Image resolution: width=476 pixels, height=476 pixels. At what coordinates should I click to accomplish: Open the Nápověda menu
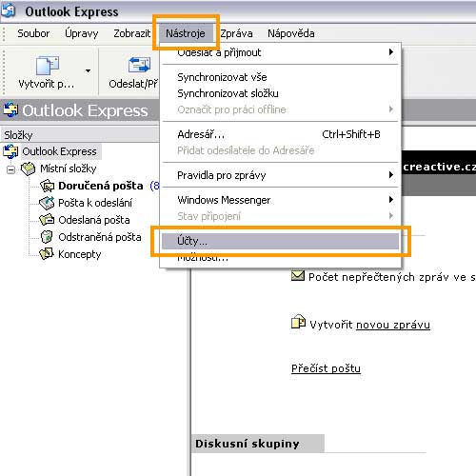pos(291,33)
